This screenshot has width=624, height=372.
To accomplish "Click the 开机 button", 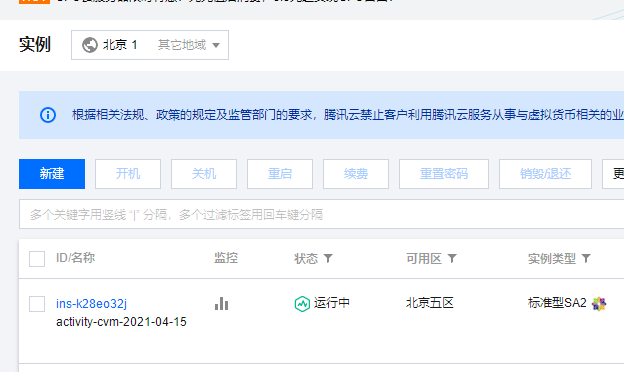I will [x=128, y=174].
